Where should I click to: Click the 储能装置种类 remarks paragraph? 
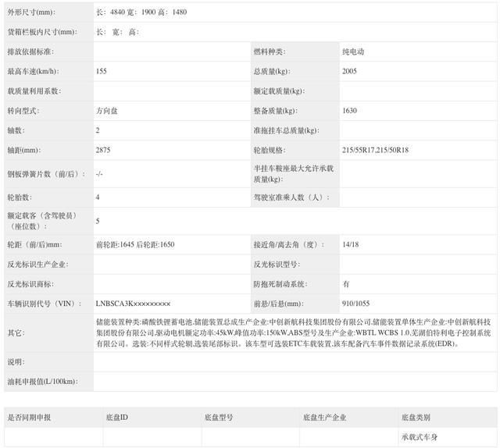click(294, 333)
